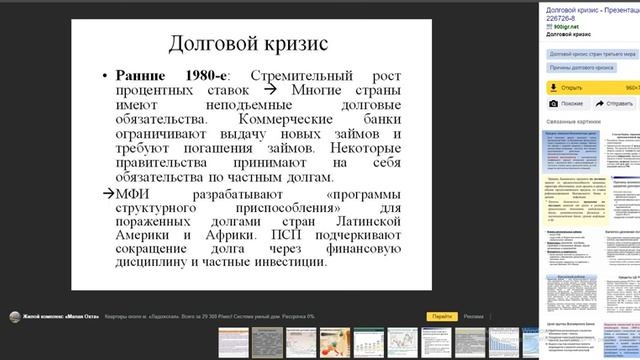Click the camera icon beside Похожие

click(553, 104)
